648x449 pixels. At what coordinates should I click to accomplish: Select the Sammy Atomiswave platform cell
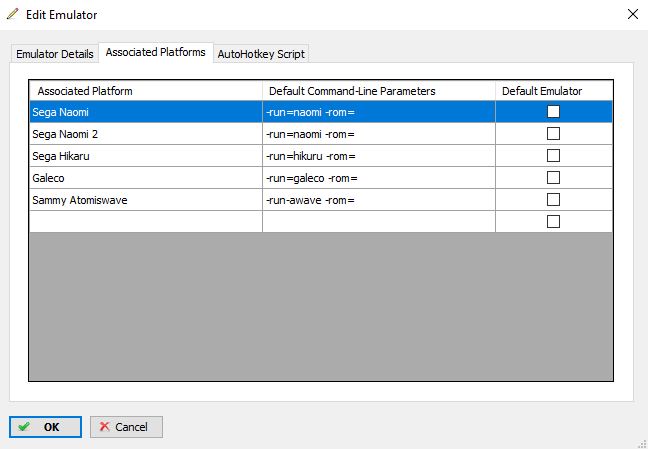click(x=146, y=200)
